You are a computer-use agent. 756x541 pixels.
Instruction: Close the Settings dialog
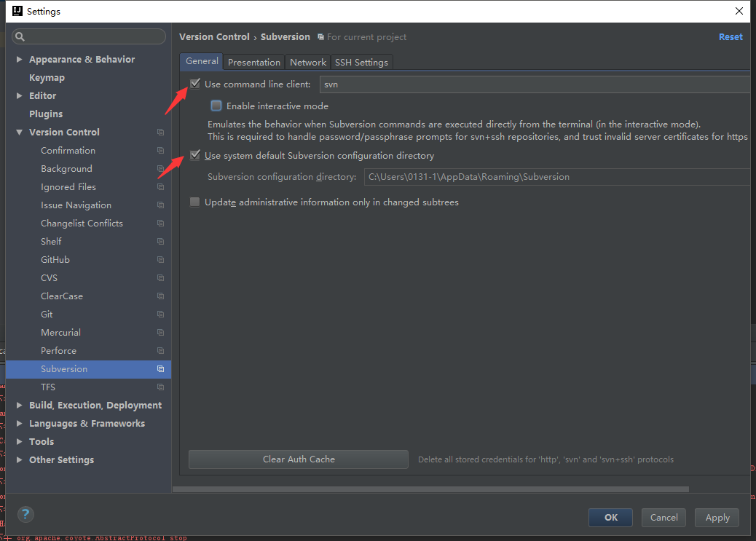coord(739,11)
